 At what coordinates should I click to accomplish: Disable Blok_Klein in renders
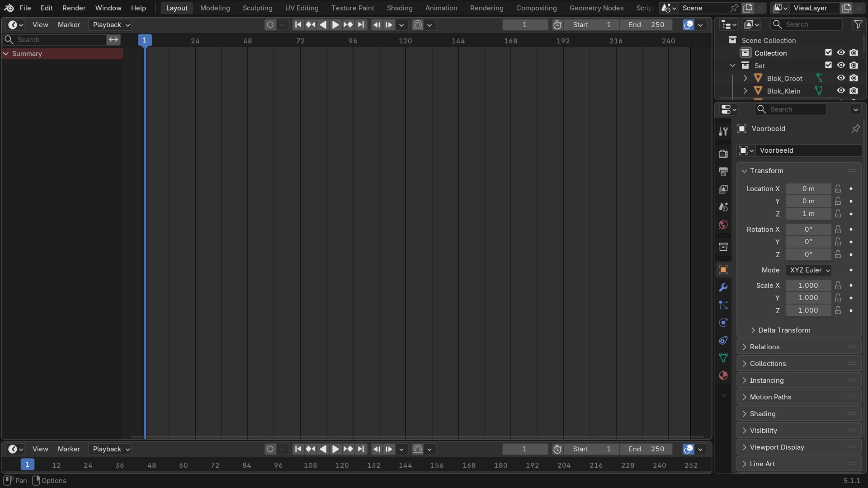tap(854, 91)
